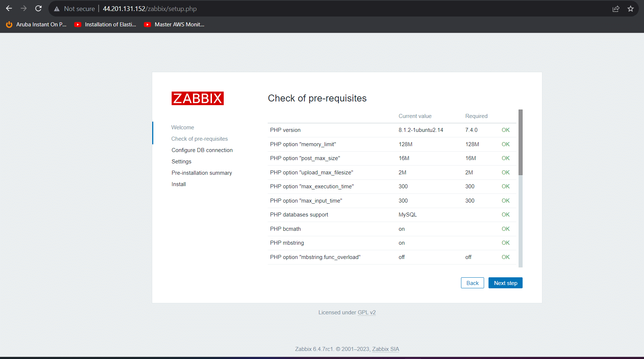Click the 'PHP bcmath' row label
Screen dimensions: 644x359
(285, 229)
